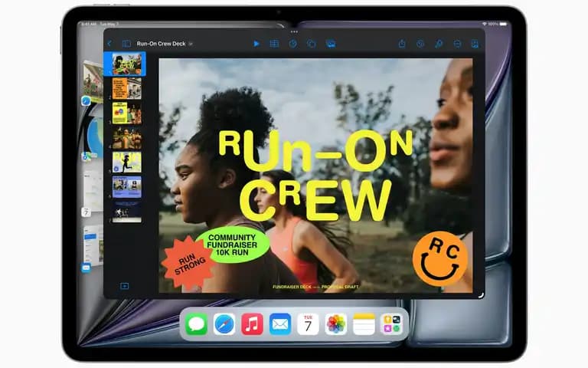Select the "COMMUNITY FUNDRAISER 10K RUN" green sticker

tap(232, 245)
